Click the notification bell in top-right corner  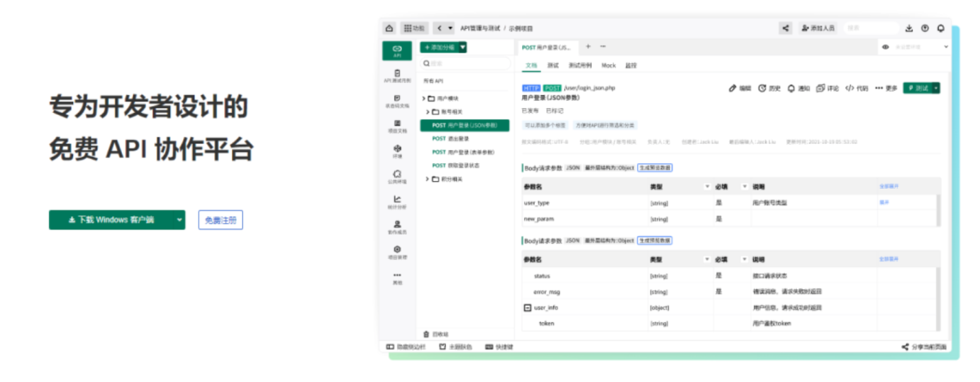coord(940,28)
